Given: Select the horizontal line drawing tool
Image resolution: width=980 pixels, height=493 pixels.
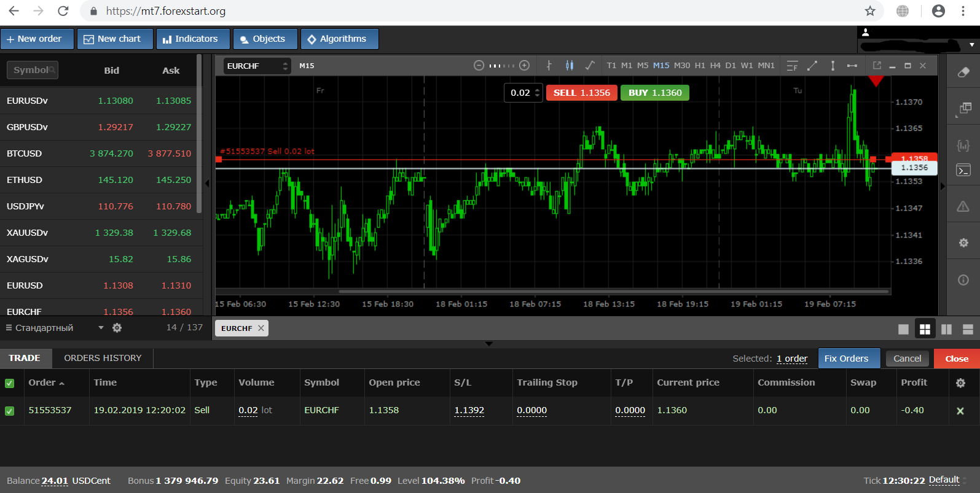Looking at the screenshot, I should pyautogui.click(x=852, y=65).
